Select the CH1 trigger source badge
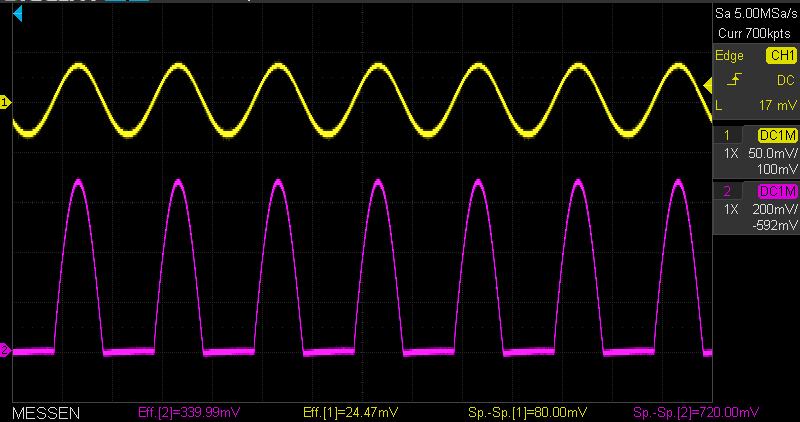The height and width of the screenshot is (422, 800). [781, 56]
